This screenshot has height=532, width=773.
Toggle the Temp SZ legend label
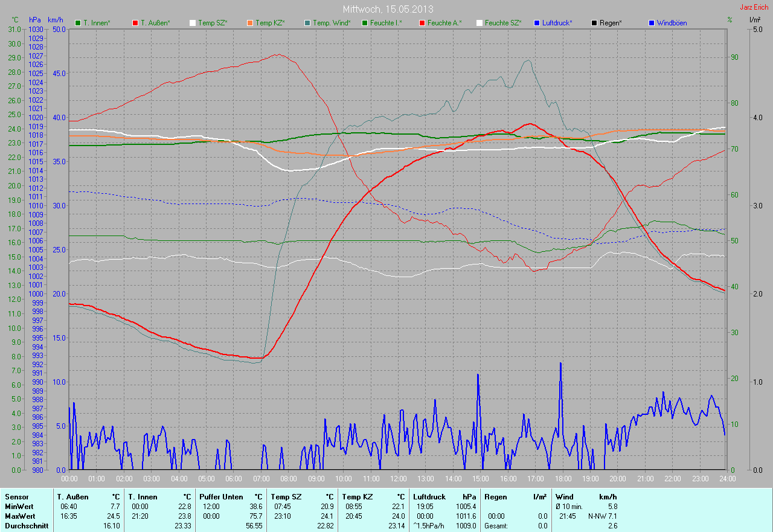coord(214,23)
